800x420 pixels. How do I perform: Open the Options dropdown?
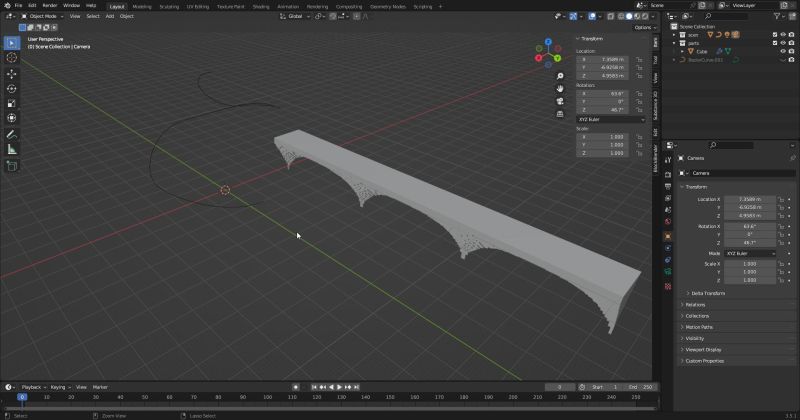645,28
